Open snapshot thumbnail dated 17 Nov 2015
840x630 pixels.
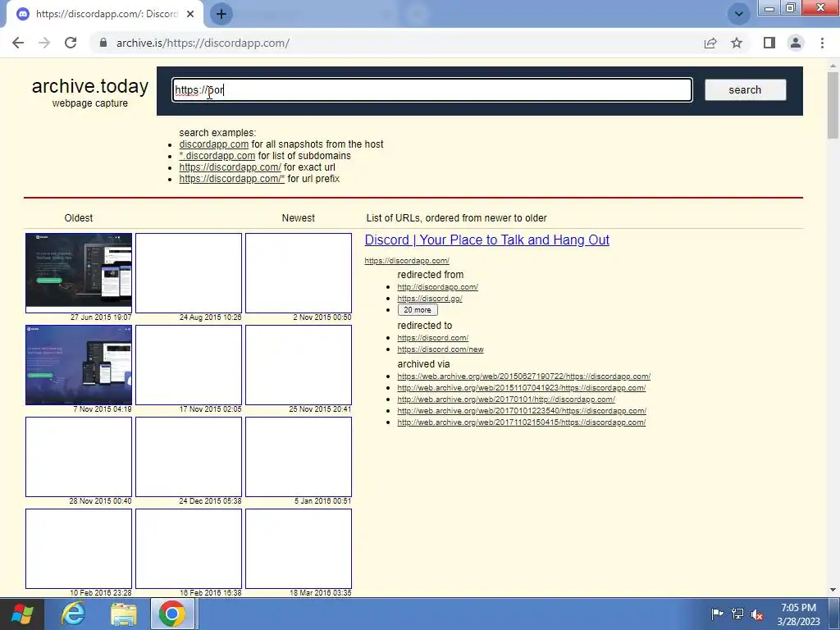tap(189, 365)
